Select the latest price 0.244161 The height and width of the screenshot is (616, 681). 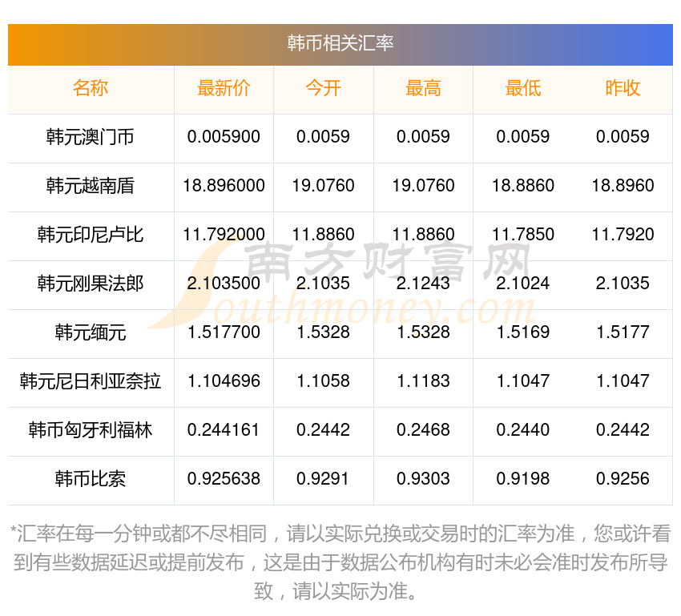click(224, 430)
